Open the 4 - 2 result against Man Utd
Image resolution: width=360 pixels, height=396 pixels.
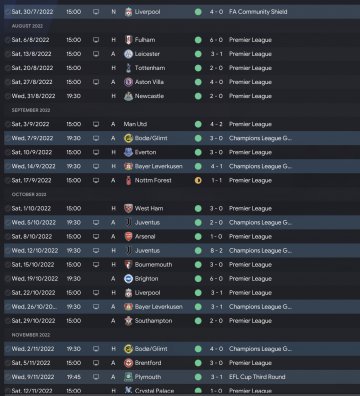216,124
